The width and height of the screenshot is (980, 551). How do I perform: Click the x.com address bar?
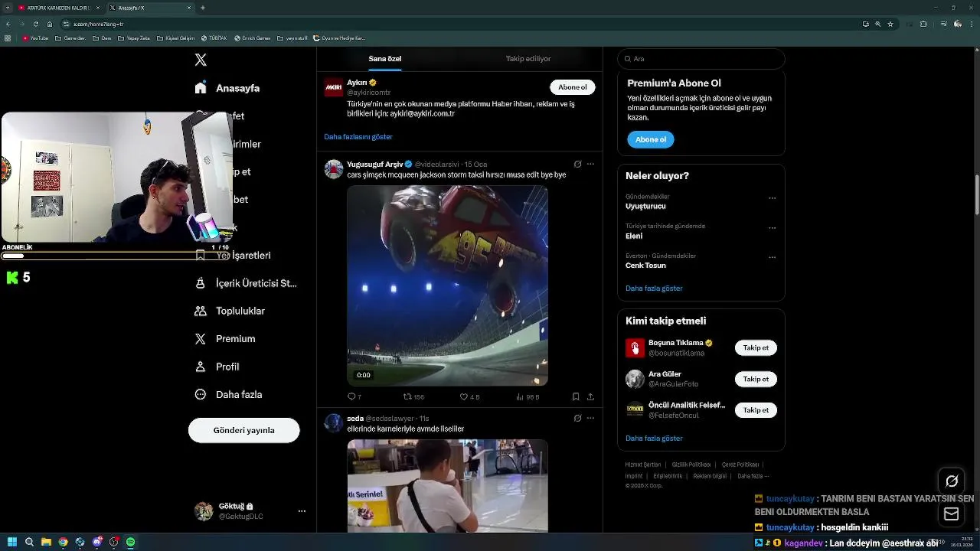click(x=459, y=24)
